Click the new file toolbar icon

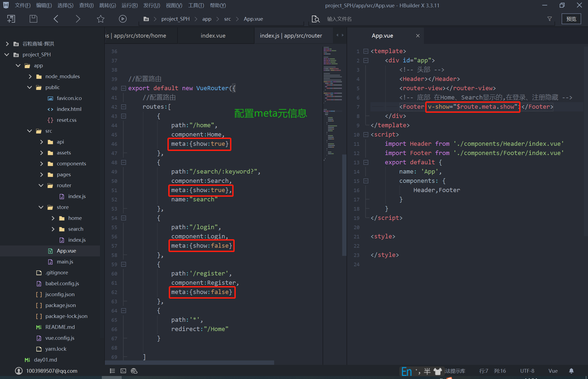pyautogui.click(x=11, y=19)
